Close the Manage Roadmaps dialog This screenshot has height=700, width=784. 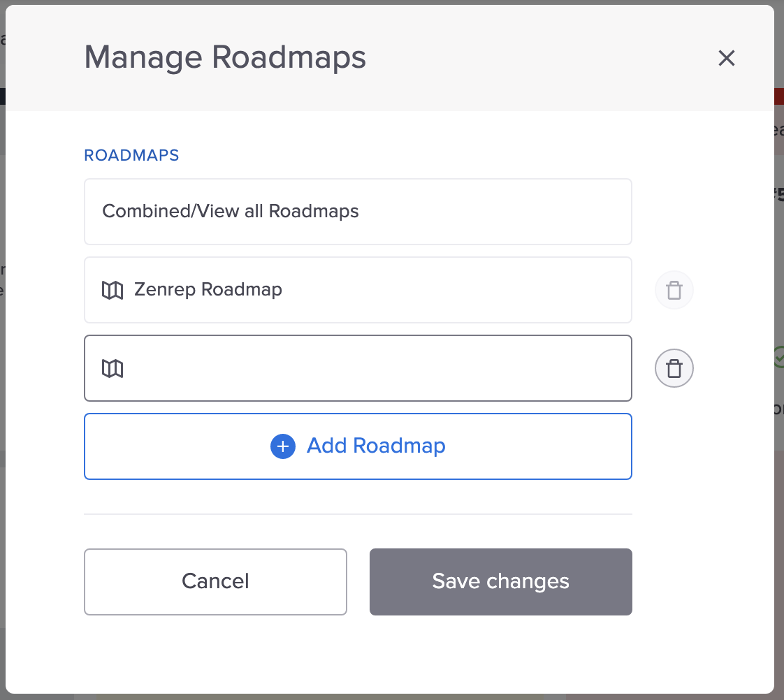pyautogui.click(x=726, y=58)
